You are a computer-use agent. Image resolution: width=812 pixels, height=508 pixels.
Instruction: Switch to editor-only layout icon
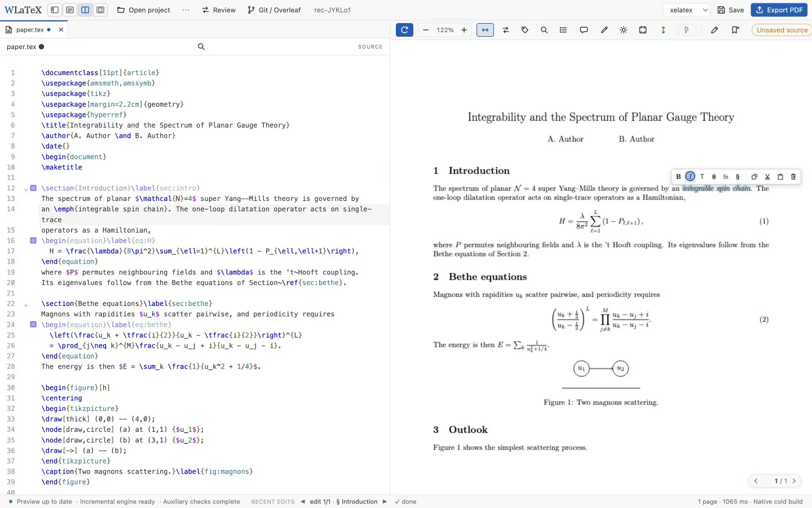click(70, 10)
